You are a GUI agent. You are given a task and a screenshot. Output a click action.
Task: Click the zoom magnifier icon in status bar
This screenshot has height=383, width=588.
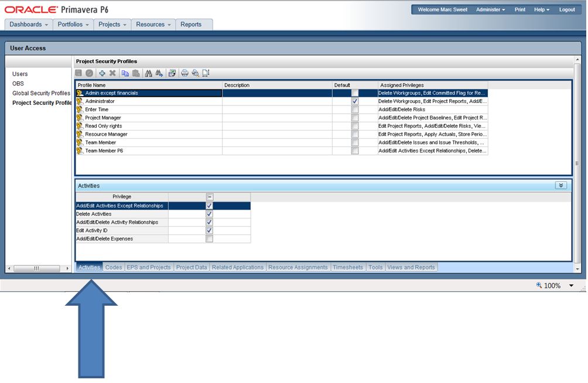click(539, 285)
